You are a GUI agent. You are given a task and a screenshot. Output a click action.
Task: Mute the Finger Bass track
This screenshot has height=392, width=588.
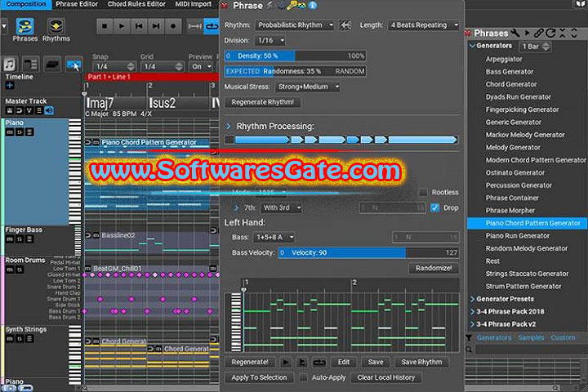[9, 239]
